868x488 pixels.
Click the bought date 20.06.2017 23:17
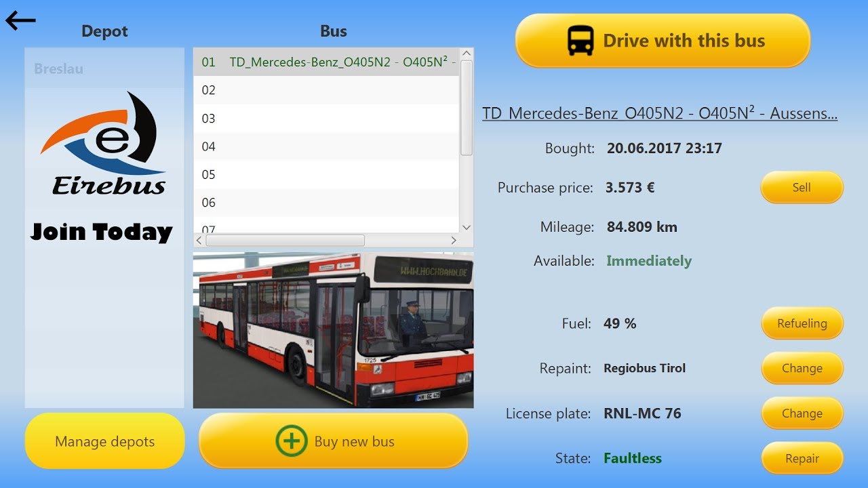(665, 148)
